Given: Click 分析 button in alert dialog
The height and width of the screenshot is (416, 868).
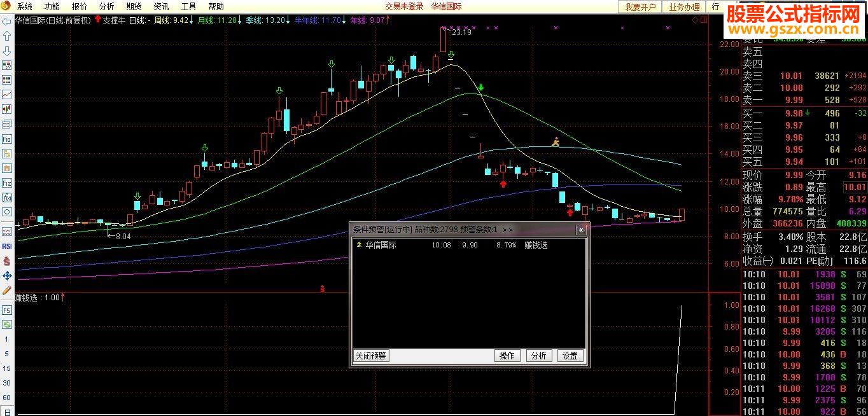Looking at the screenshot, I should pyautogui.click(x=538, y=356).
